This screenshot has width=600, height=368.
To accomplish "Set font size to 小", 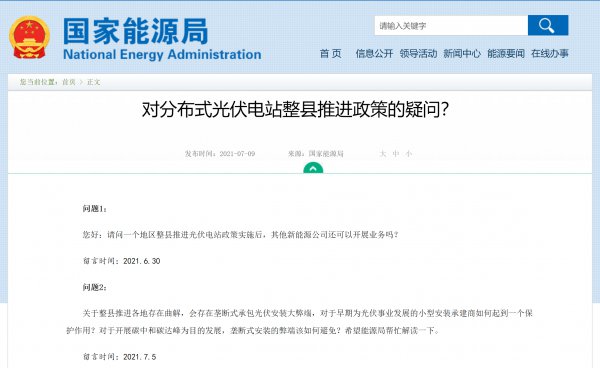I will click(409, 154).
